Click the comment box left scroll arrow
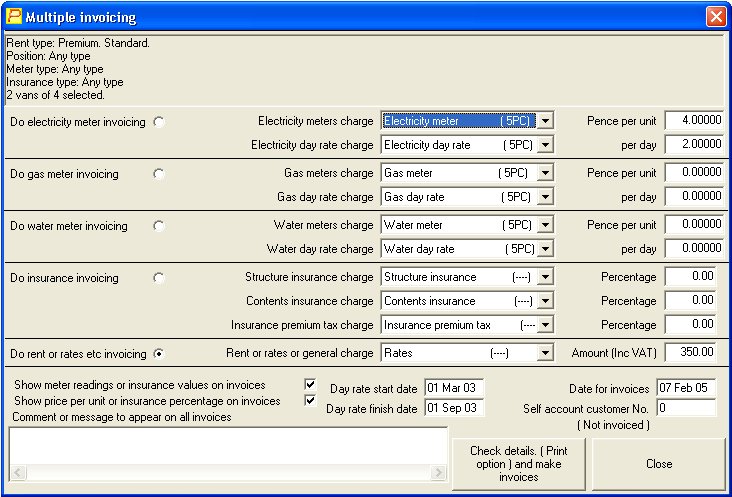 [18, 472]
